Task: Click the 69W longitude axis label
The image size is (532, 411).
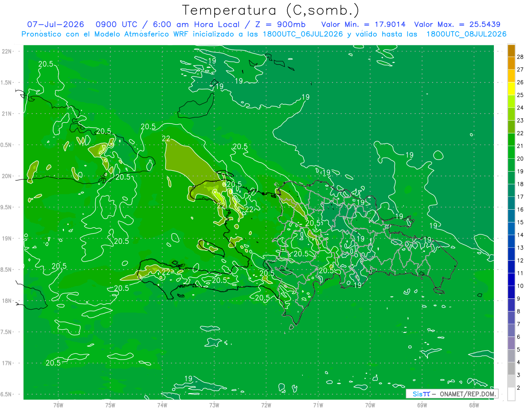Action: 422,405
